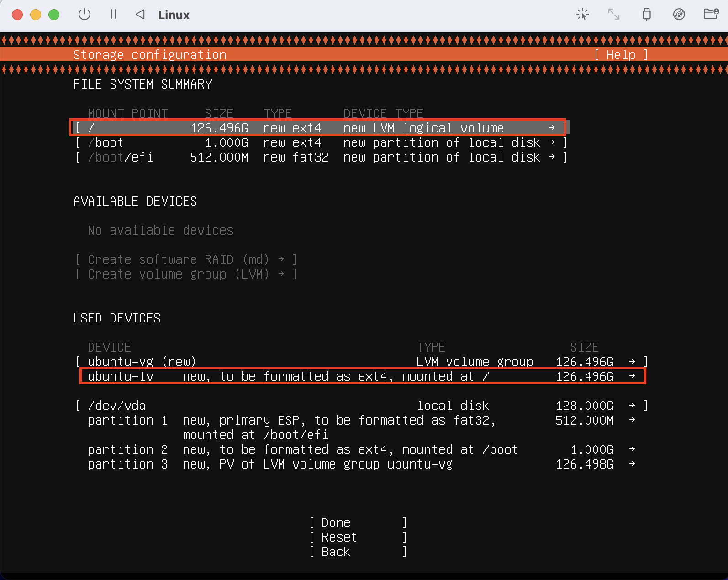The height and width of the screenshot is (580, 728).
Task: Click the AVAILABLE DEVICES heading
Action: [135, 201]
